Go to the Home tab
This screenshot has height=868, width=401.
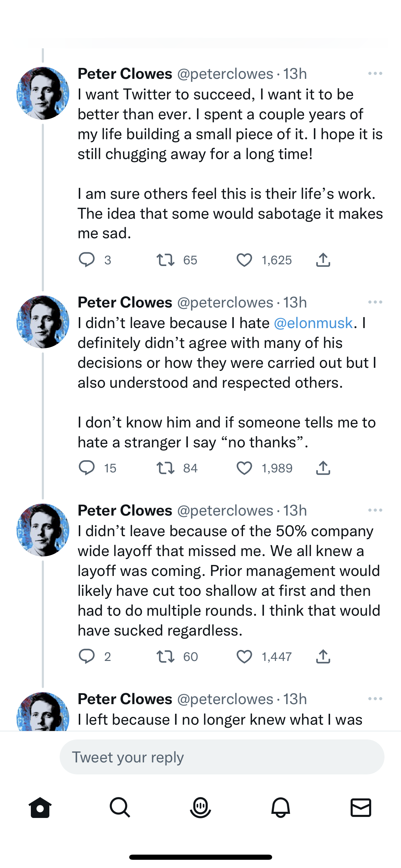point(40,808)
